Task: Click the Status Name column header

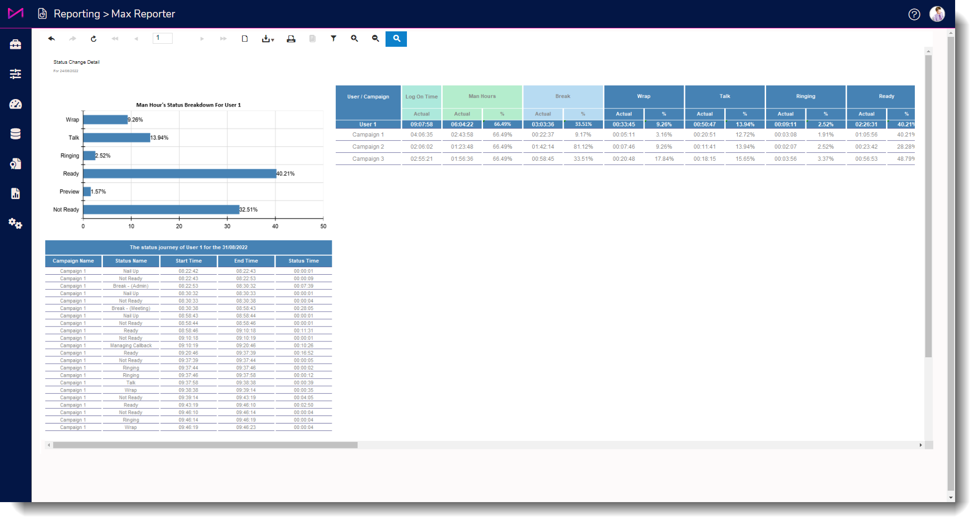Action: click(131, 261)
